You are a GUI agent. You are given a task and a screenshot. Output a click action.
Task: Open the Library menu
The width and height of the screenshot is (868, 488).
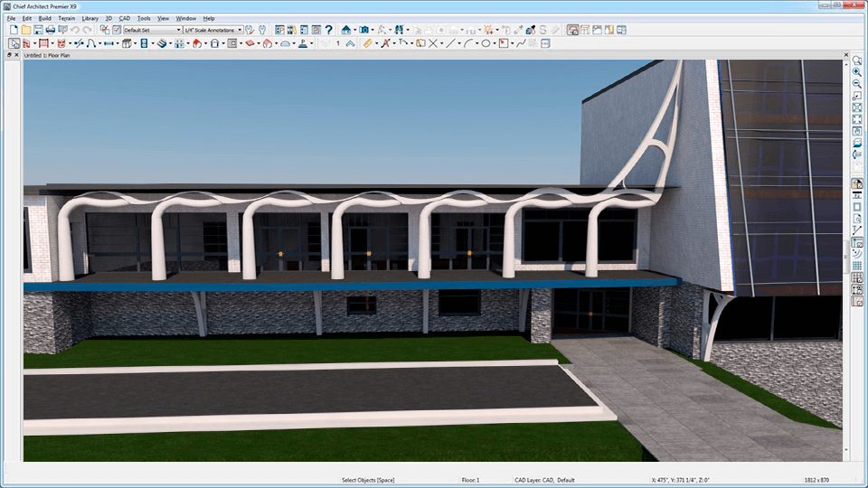[x=90, y=18]
